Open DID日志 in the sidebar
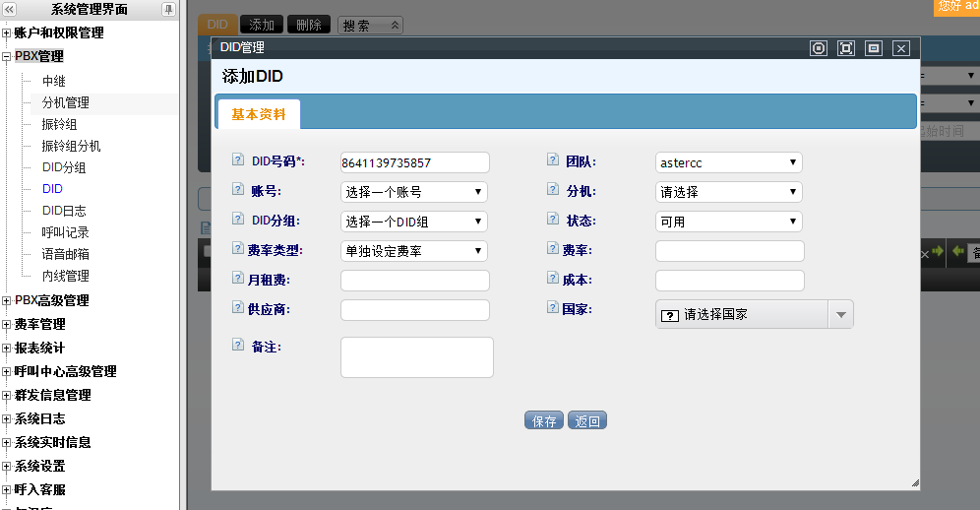980x510 pixels. click(x=64, y=211)
